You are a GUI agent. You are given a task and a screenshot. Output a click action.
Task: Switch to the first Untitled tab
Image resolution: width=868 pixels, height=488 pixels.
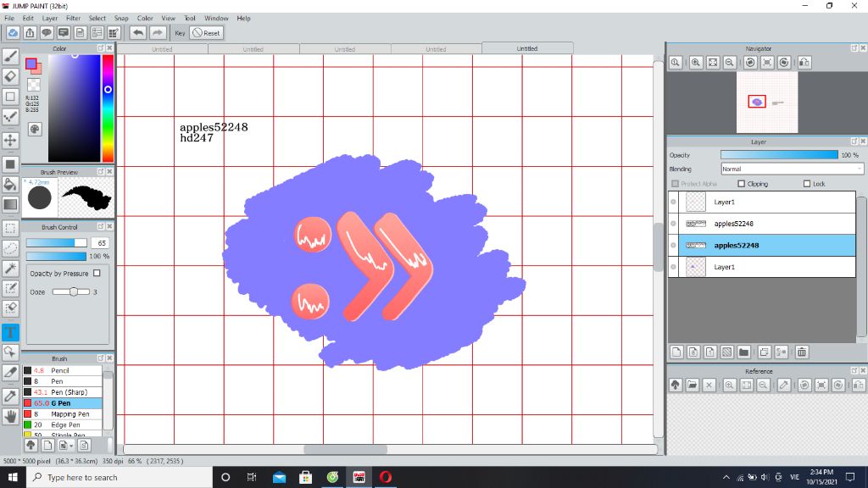pyautogui.click(x=162, y=49)
